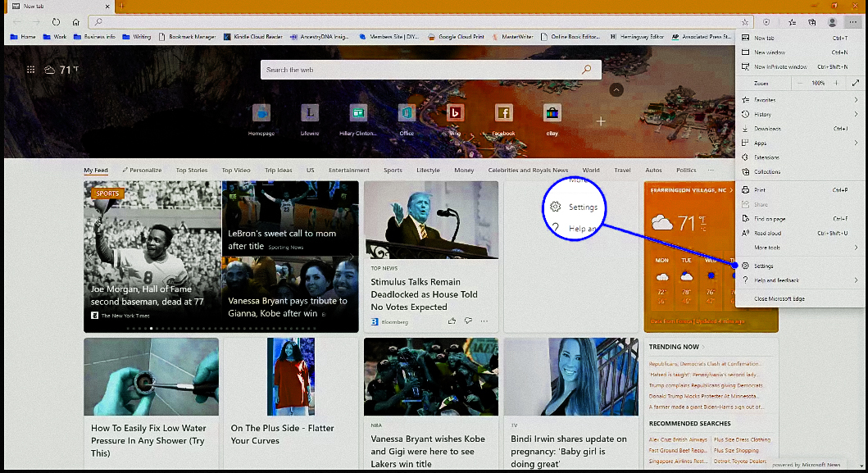868x473 pixels.
Task: Open the eBay quick link tile
Action: tap(552, 113)
